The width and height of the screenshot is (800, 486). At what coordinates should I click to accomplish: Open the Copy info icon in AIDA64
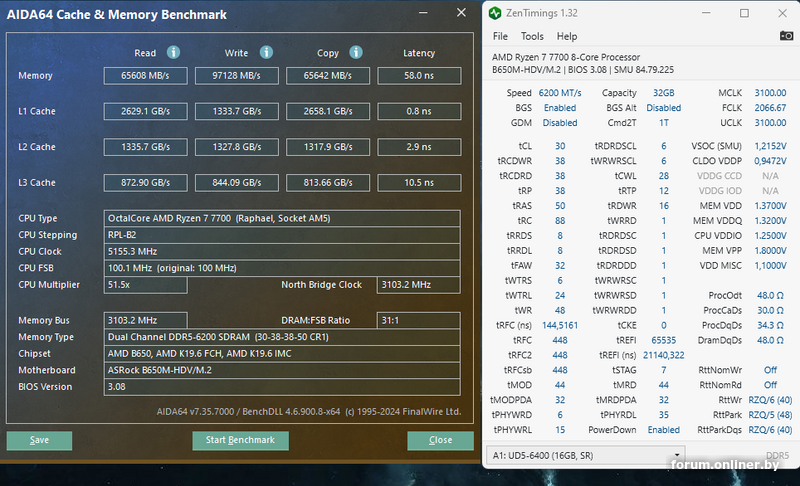point(356,53)
